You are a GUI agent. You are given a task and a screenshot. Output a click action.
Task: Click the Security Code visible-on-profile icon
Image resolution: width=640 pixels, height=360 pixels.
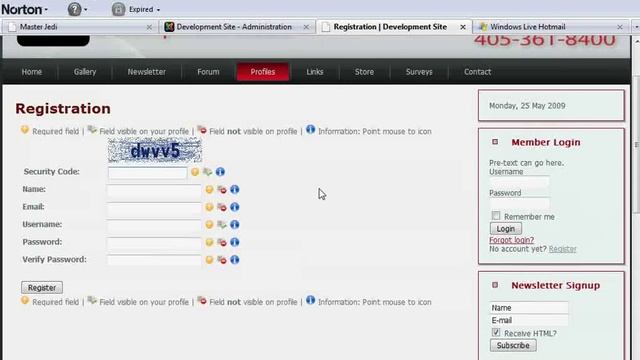pos(208,172)
